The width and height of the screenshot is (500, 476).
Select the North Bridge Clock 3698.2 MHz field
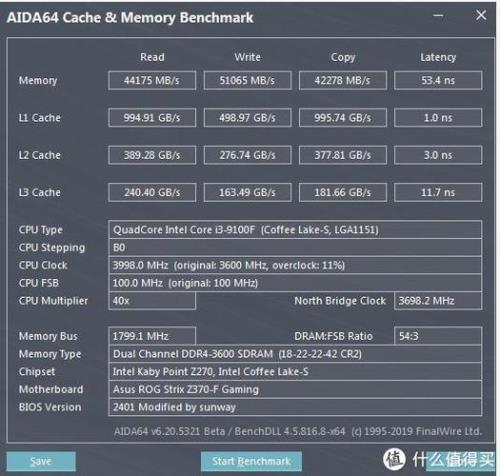click(x=438, y=301)
